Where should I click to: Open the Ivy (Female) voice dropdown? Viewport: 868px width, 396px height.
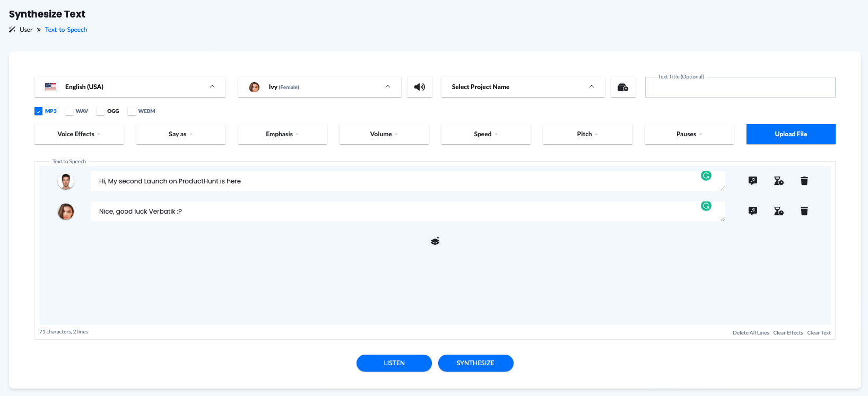(x=319, y=87)
